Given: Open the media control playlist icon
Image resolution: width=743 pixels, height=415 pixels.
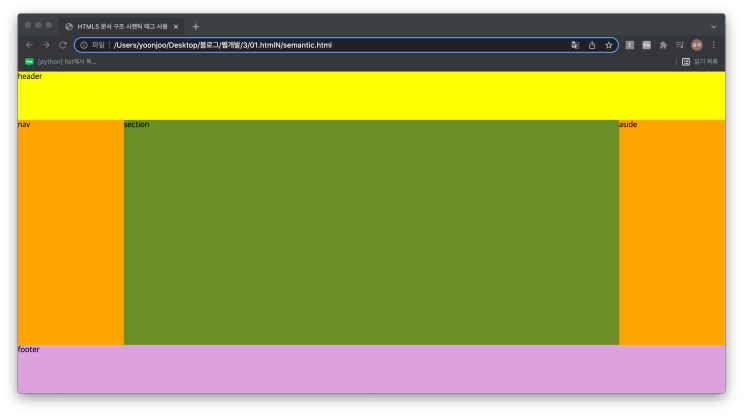Looking at the screenshot, I should 680,45.
